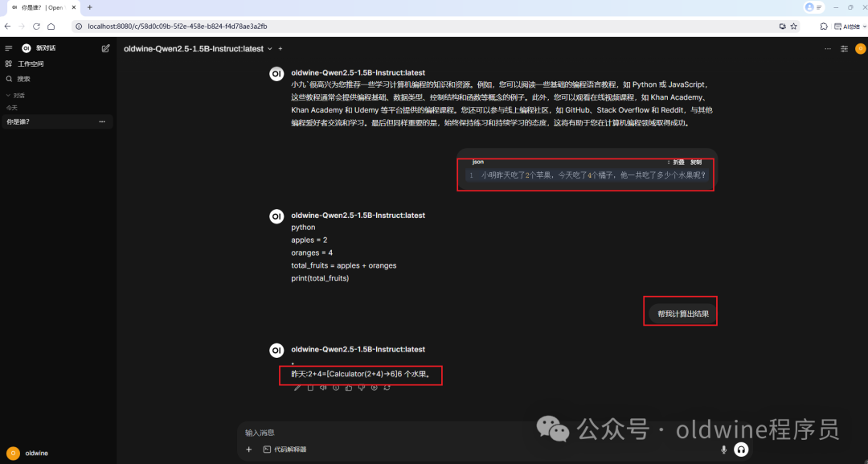This screenshot has height=464, width=868.
Task: Open browser extensions puzzle icon
Action: coord(824,26)
